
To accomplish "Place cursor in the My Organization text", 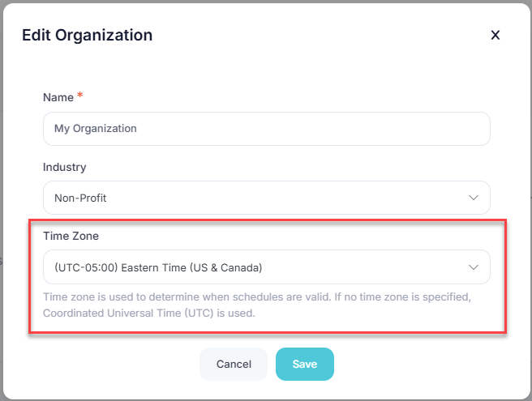I will (x=96, y=129).
